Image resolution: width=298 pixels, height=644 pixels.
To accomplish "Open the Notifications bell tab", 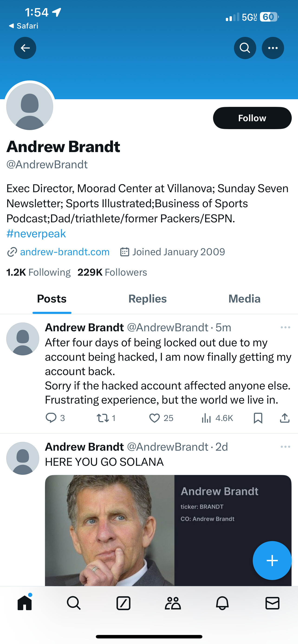I will pyautogui.click(x=222, y=603).
